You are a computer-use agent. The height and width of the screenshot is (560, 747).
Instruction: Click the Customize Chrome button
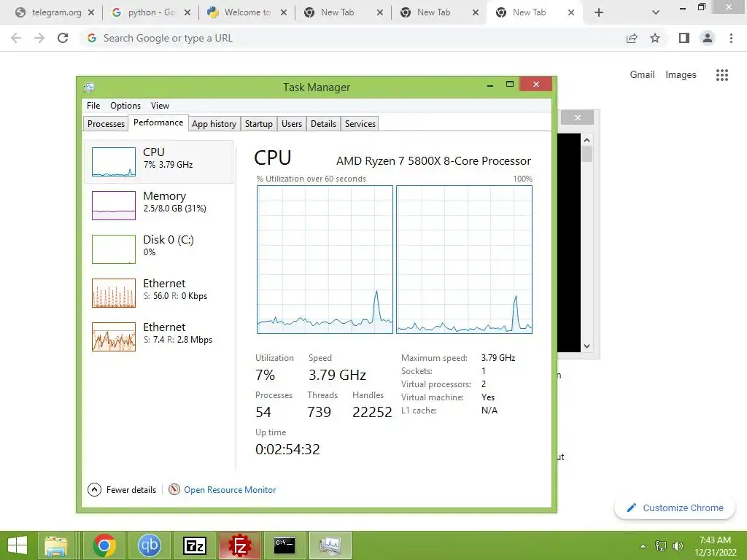[x=675, y=507]
